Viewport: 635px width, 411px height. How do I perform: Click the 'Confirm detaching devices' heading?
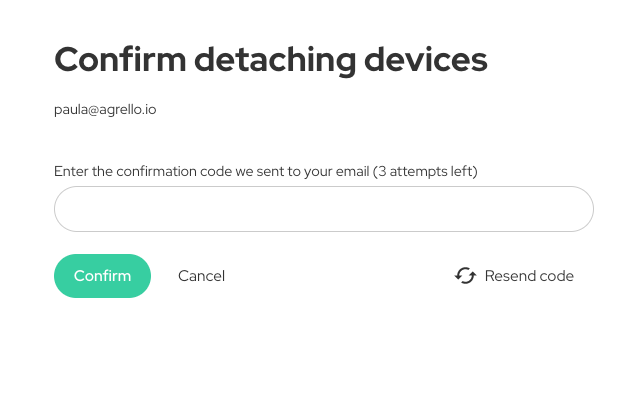(270, 60)
